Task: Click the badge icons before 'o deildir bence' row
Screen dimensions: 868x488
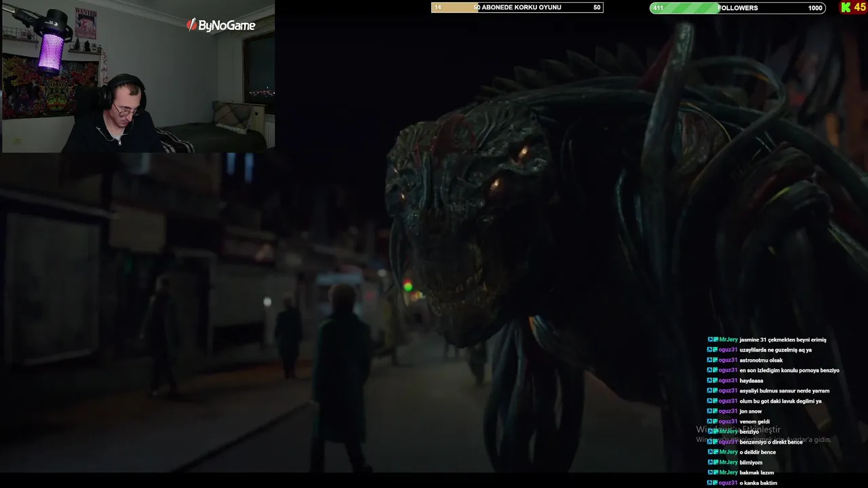Action: (x=712, y=452)
